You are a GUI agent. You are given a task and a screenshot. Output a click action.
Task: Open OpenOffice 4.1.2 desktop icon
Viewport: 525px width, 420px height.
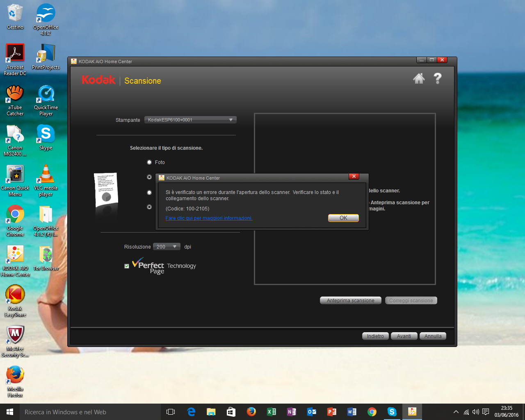[46, 19]
